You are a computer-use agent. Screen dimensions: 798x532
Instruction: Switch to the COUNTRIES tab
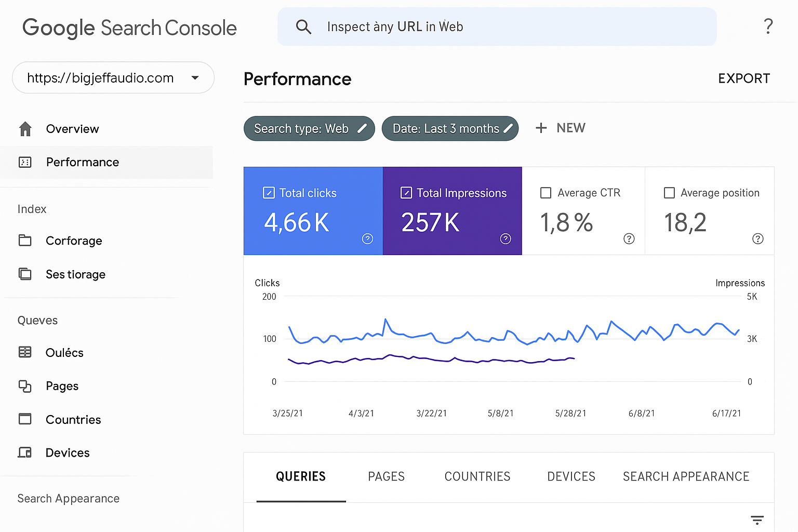pos(477,476)
